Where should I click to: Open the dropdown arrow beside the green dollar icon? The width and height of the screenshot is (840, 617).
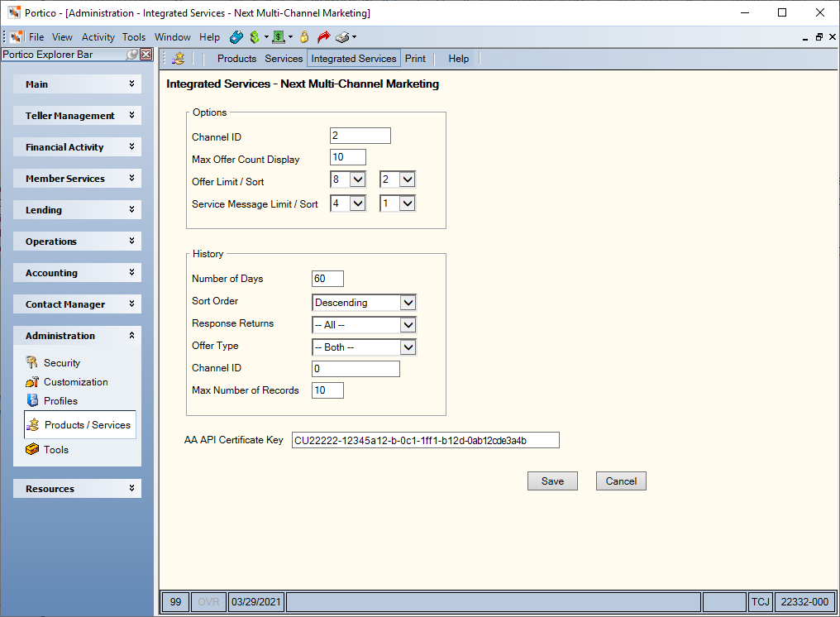point(266,37)
